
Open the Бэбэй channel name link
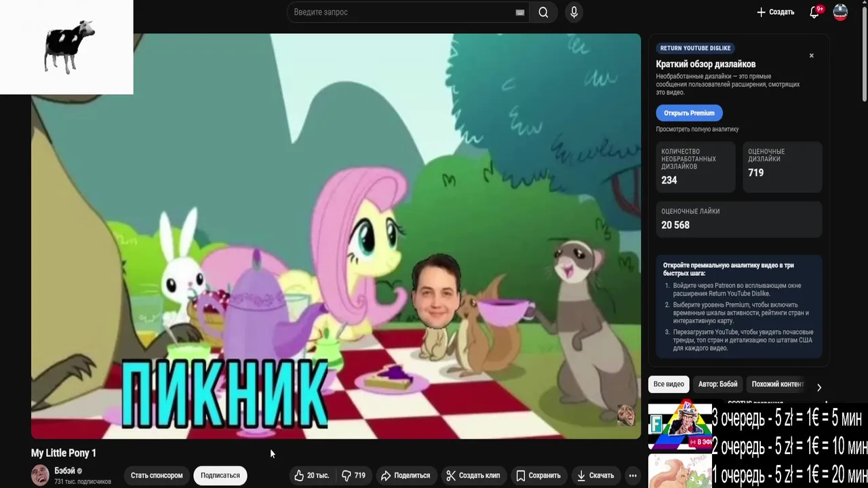pos(64,471)
